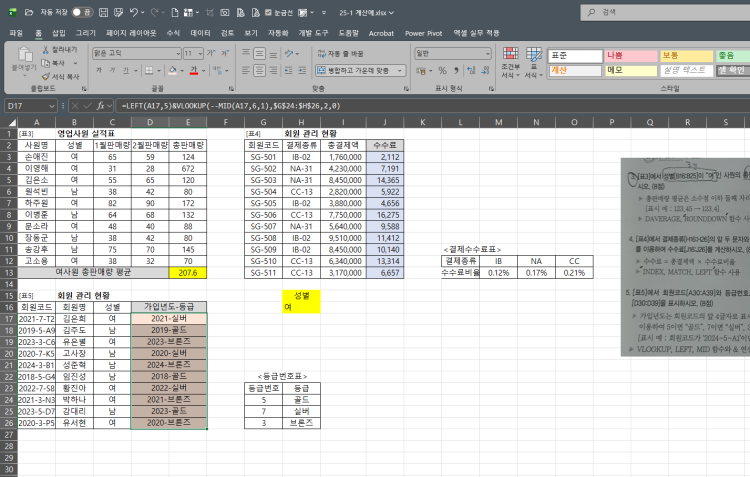This screenshot has height=477, width=750.
Task: Click the Name Box showing D17
Action: point(30,104)
